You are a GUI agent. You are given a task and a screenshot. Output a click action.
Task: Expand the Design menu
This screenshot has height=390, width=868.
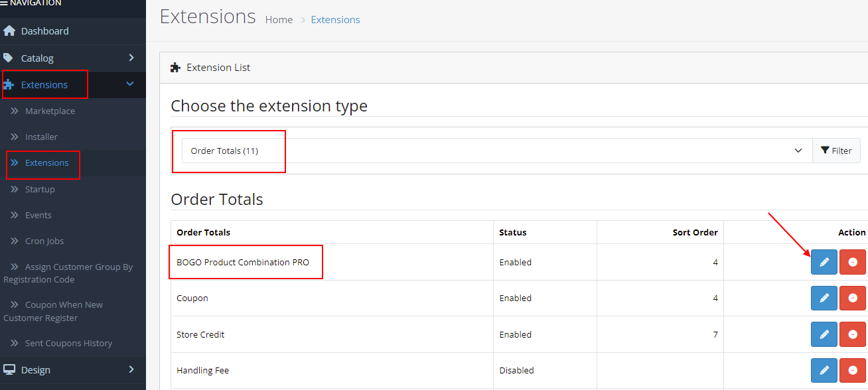click(x=73, y=370)
